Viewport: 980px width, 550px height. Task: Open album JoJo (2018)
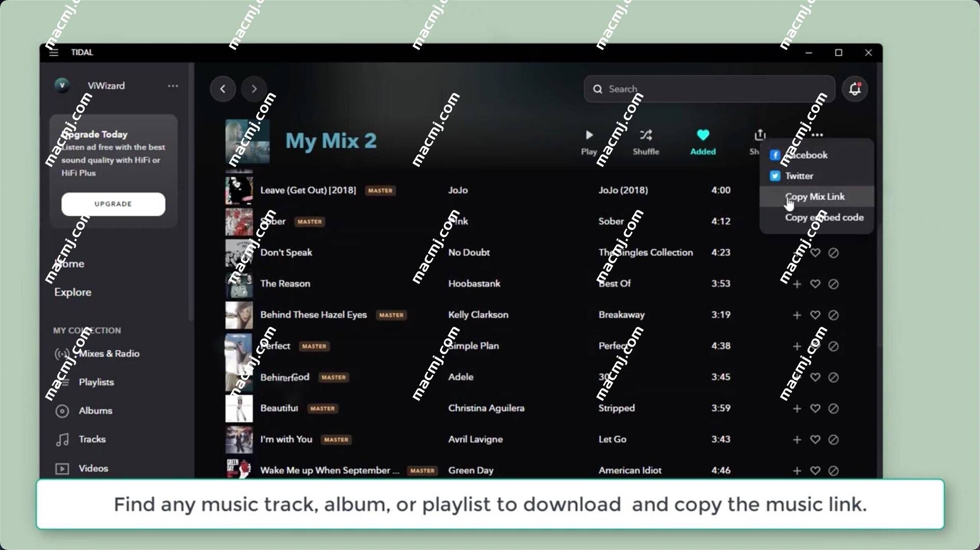[623, 190]
